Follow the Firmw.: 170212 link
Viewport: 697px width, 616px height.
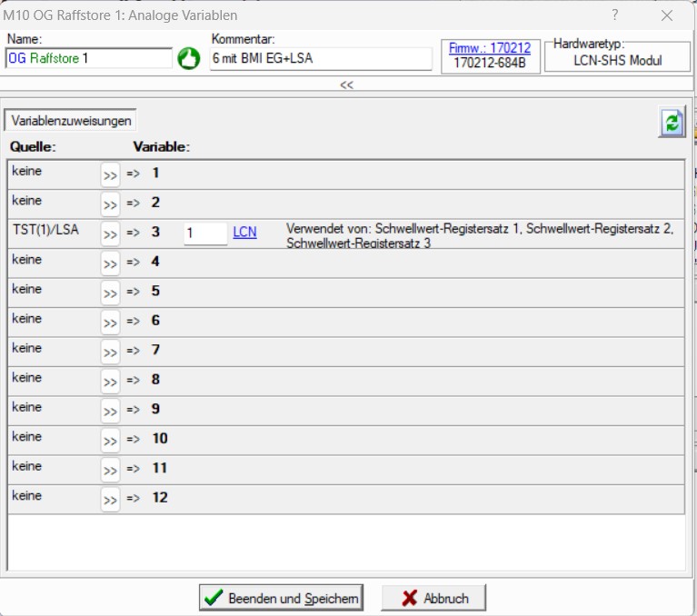pos(490,47)
